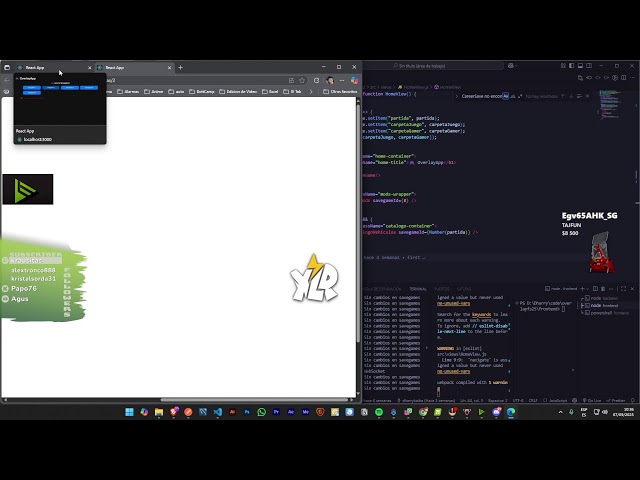Favorite this page with the star icon

[x=302, y=80]
